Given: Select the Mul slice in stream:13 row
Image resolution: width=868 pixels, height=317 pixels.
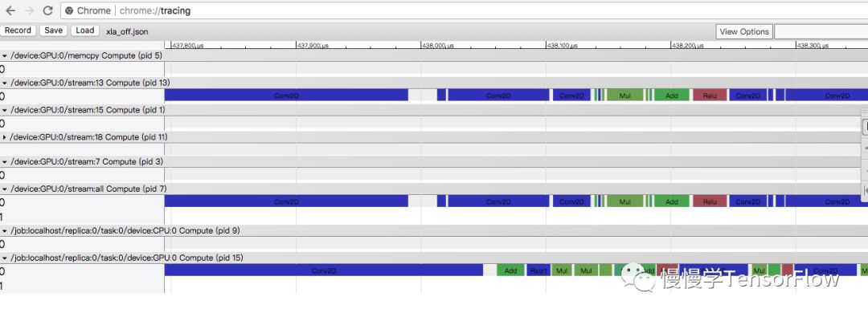Looking at the screenshot, I should (x=625, y=96).
